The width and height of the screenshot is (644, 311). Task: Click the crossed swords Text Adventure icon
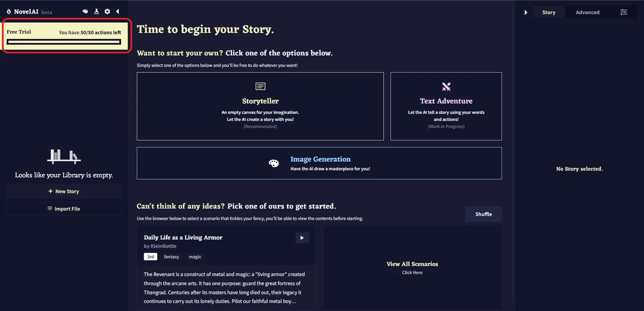tap(446, 86)
